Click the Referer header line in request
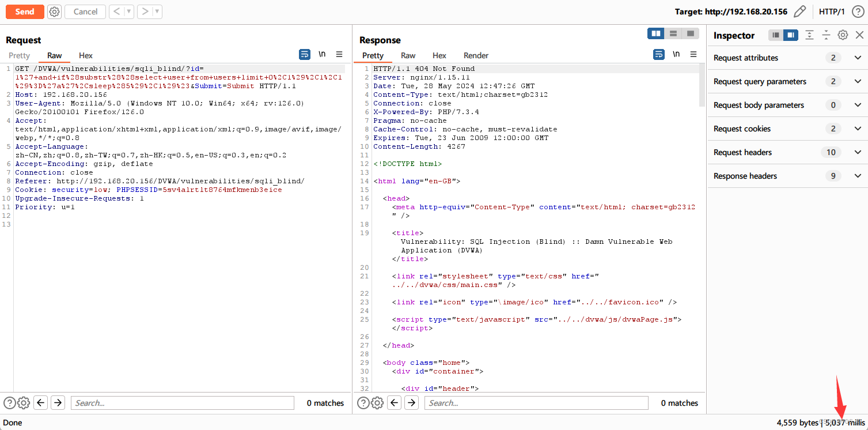Screen dimensions: 868x430 click(160, 181)
